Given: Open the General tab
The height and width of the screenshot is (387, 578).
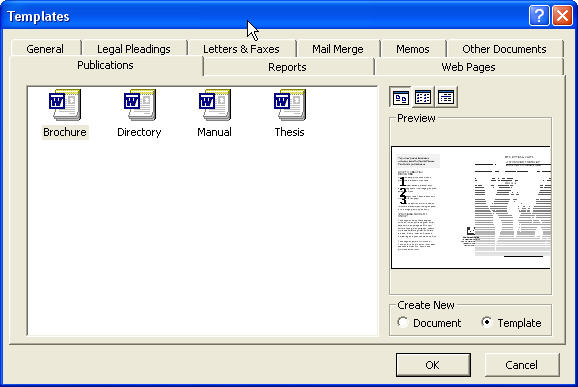Looking at the screenshot, I should pos(45,49).
